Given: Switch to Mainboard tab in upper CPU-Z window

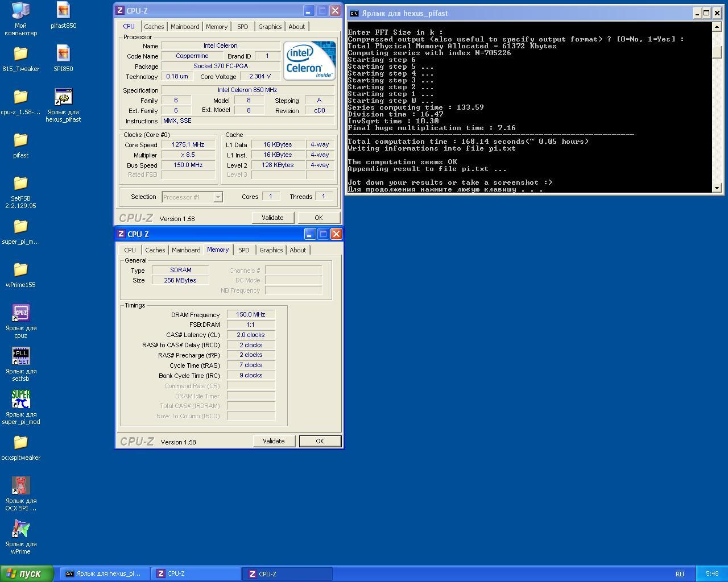Looking at the screenshot, I should 185,27.
